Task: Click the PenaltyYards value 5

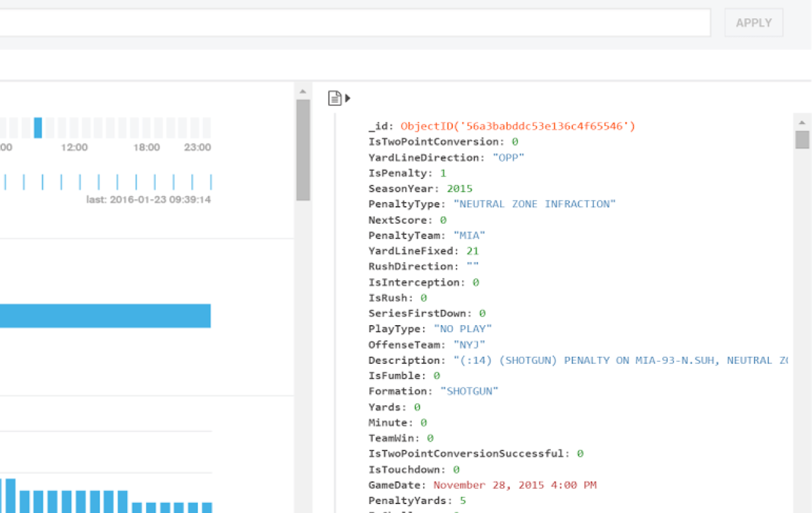Action: coord(463,500)
